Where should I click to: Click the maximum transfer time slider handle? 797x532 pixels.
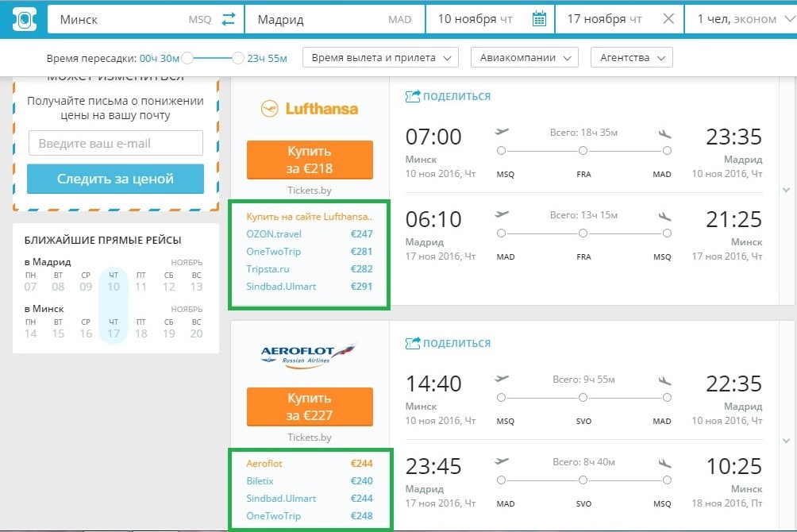tap(238, 58)
